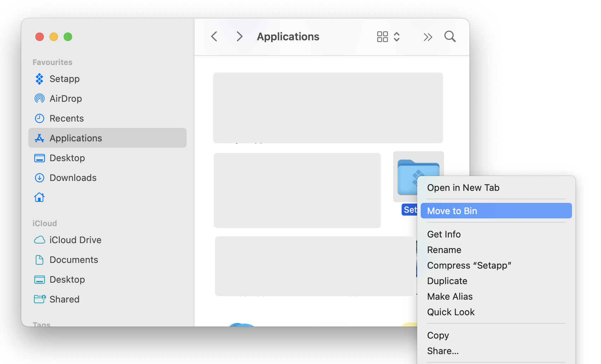Reveal more toolbar items via the double chevron
601x364 pixels.
[x=428, y=36]
